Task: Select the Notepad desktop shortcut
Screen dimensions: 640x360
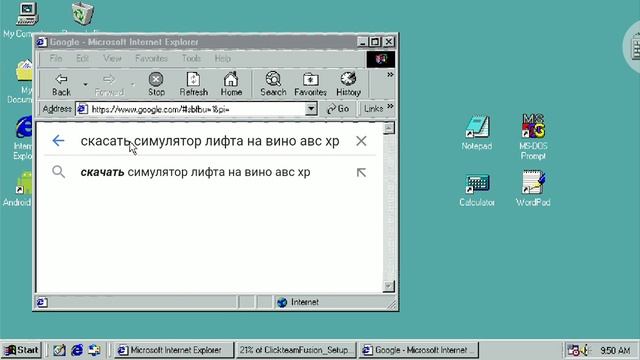Action: pos(477,133)
